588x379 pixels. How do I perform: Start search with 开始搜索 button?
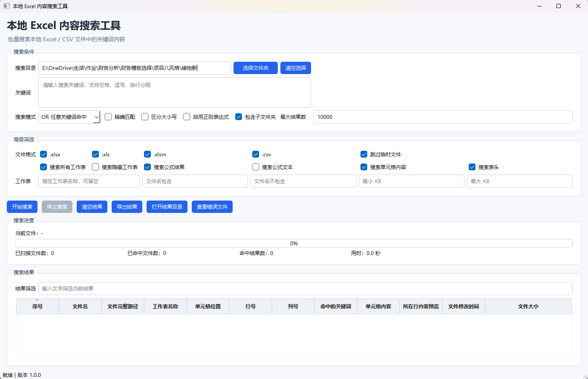22,207
